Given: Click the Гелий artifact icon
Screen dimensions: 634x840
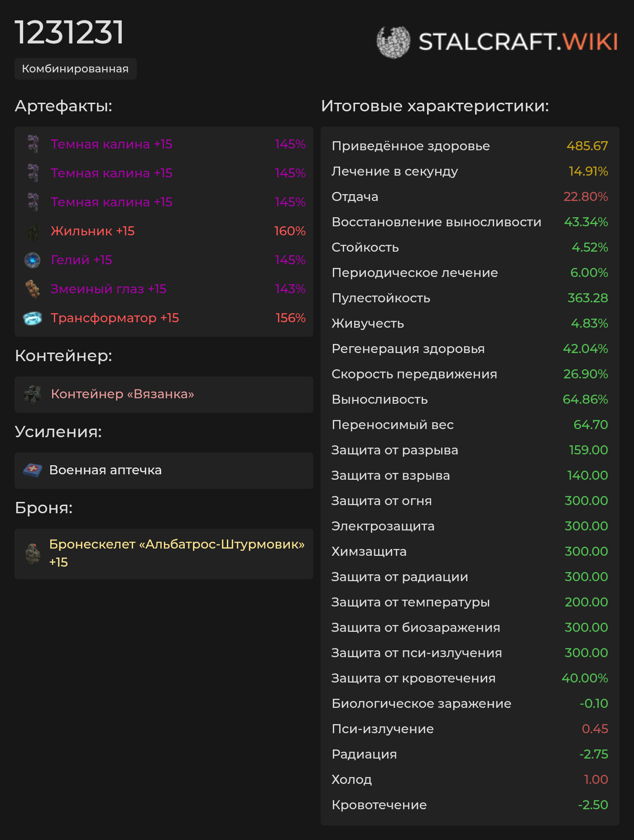Looking at the screenshot, I should [x=33, y=260].
